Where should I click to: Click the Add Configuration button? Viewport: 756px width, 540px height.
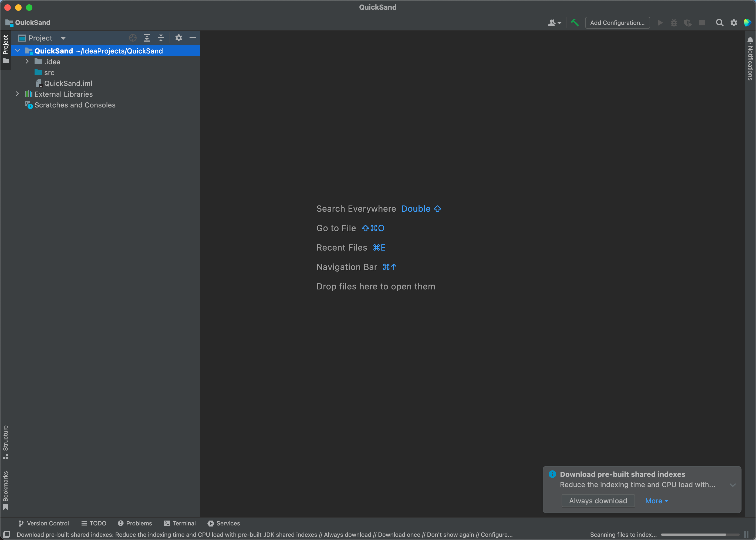click(x=617, y=23)
